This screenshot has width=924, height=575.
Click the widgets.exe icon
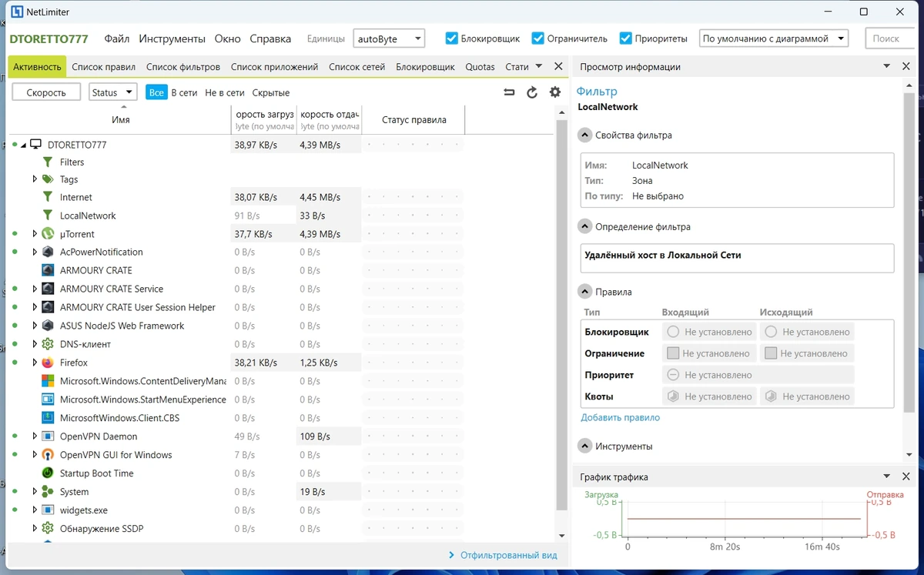pos(47,510)
